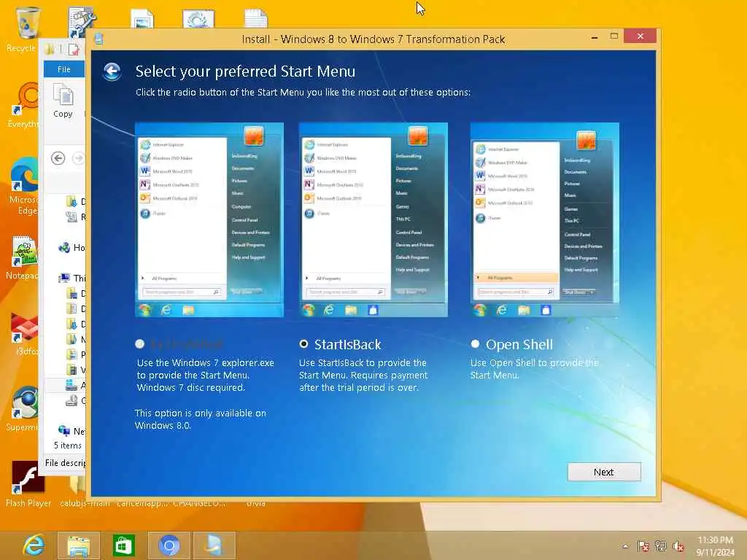Click the StartIsBack Start Menu preview image
The width and height of the screenshot is (747, 560).
coord(373,220)
